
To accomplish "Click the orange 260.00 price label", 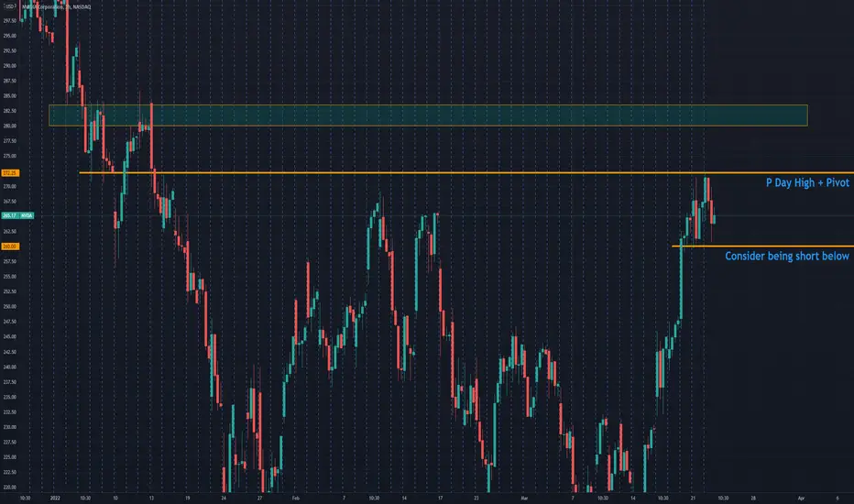I will pyautogui.click(x=10, y=247).
